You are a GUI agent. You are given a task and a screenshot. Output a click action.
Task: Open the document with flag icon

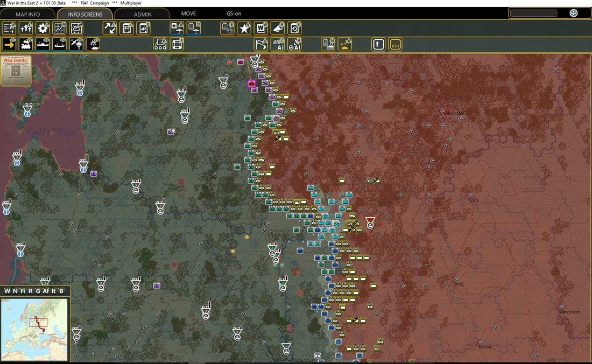[x=127, y=28]
